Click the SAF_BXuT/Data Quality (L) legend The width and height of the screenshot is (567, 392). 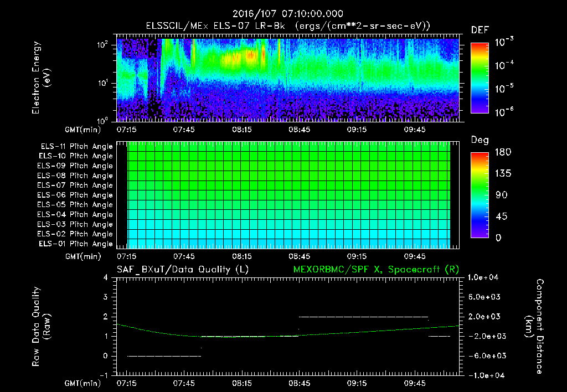183,270
